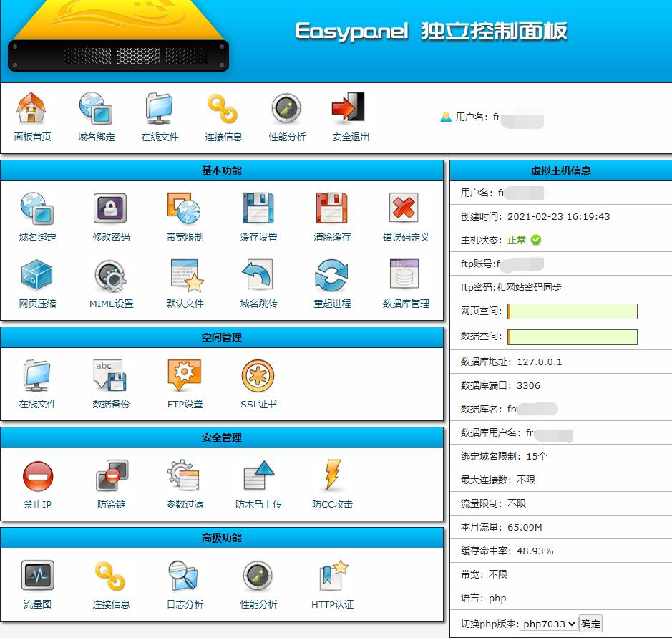Open 性能分析 under 高级功能
The height and width of the screenshot is (638, 672).
coord(258,576)
